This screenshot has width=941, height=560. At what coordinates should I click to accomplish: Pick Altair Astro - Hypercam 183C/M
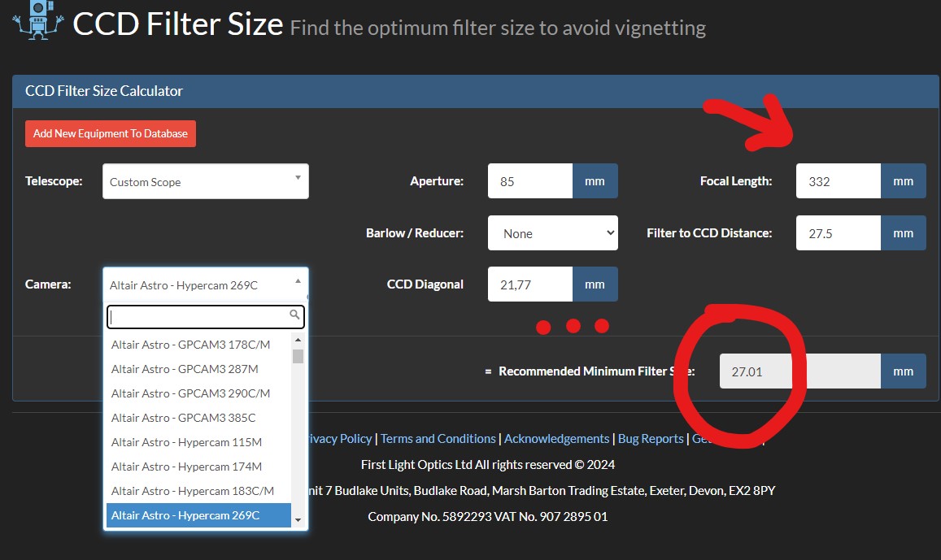[x=192, y=491]
